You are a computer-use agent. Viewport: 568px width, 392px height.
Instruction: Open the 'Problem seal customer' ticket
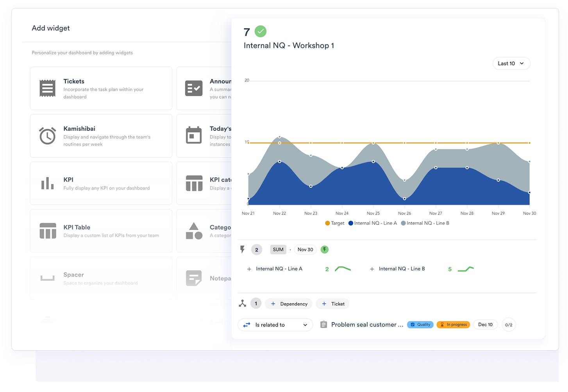click(366, 325)
